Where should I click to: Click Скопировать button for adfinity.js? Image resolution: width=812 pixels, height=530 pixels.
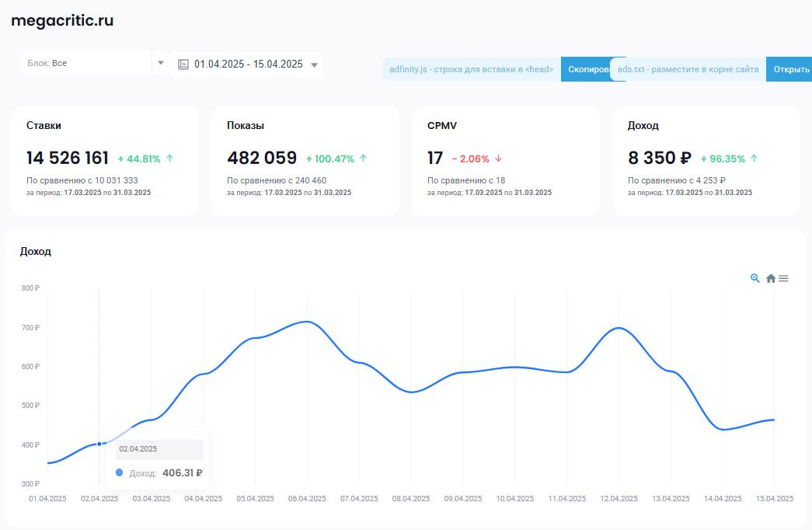pyautogui.click(x=587, y=69)
